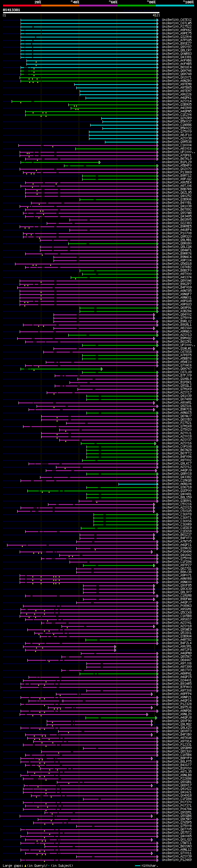Select the UniRef100_Q6H747 label
The height and width of the screenshot is (868, 197).
click(x=176, y=369)
